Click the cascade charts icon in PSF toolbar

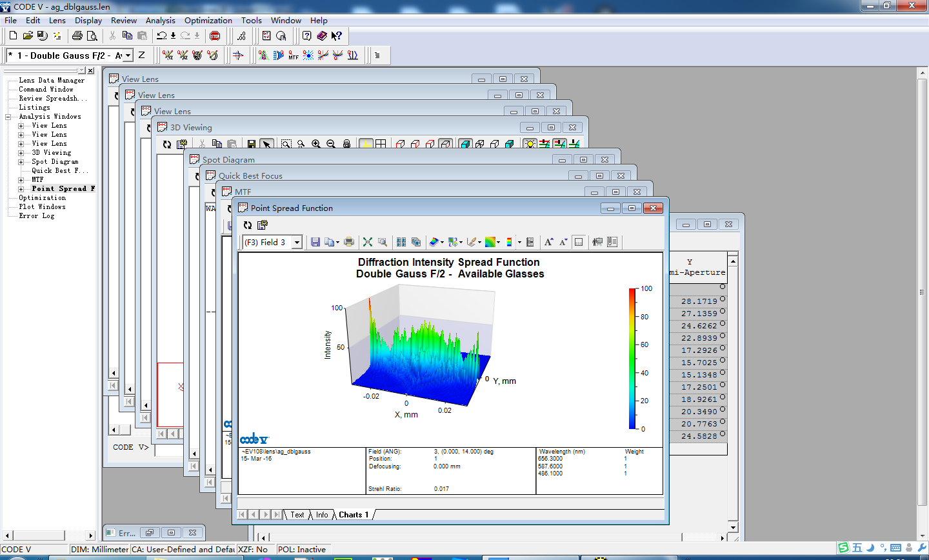click(x=416, y=242)
